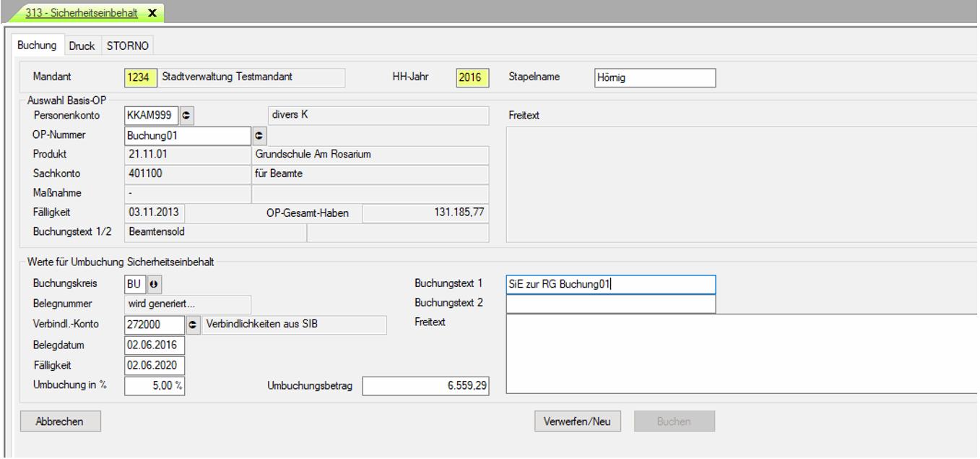Image resolution: width=980 pixels, height=459 pixels.
Task: Focus the Personenkonto input showing KKAM999
Action: (x=151, y=115)
